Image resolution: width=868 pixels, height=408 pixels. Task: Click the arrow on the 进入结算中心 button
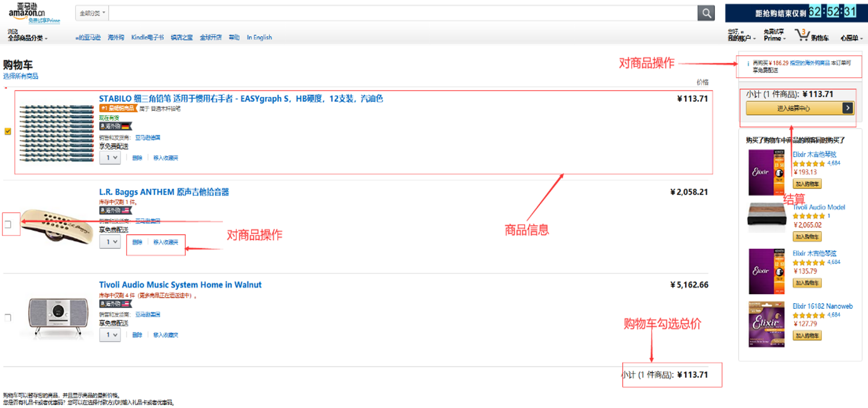pos(848,108)
